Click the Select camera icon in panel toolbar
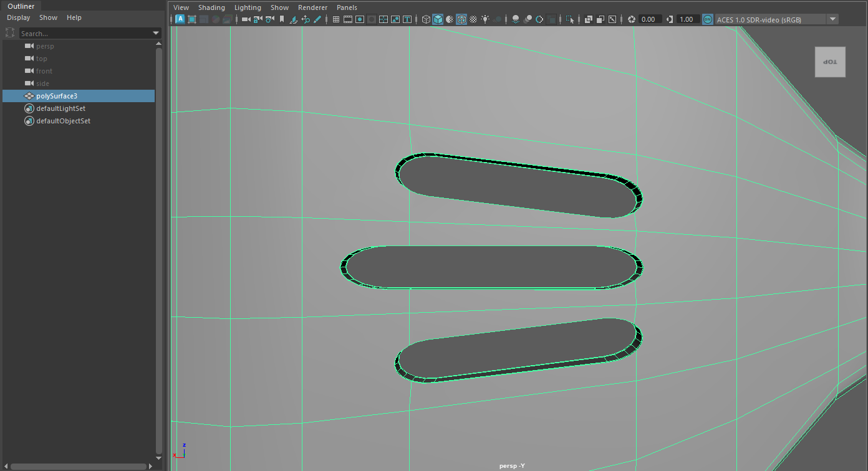Viewport: 868px width, 471px height. (x=246, y=19)
